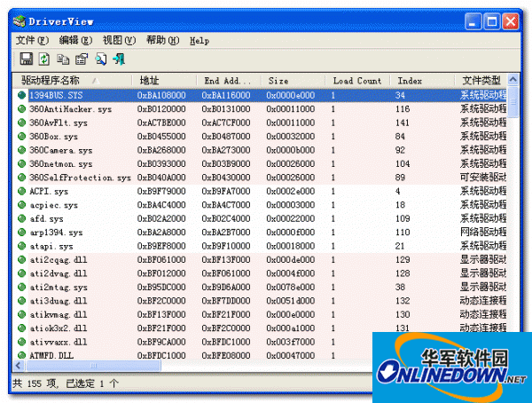Open the 帮助(H) menu
The height and width of the screenshot is (403, 532).
point(163,41)
